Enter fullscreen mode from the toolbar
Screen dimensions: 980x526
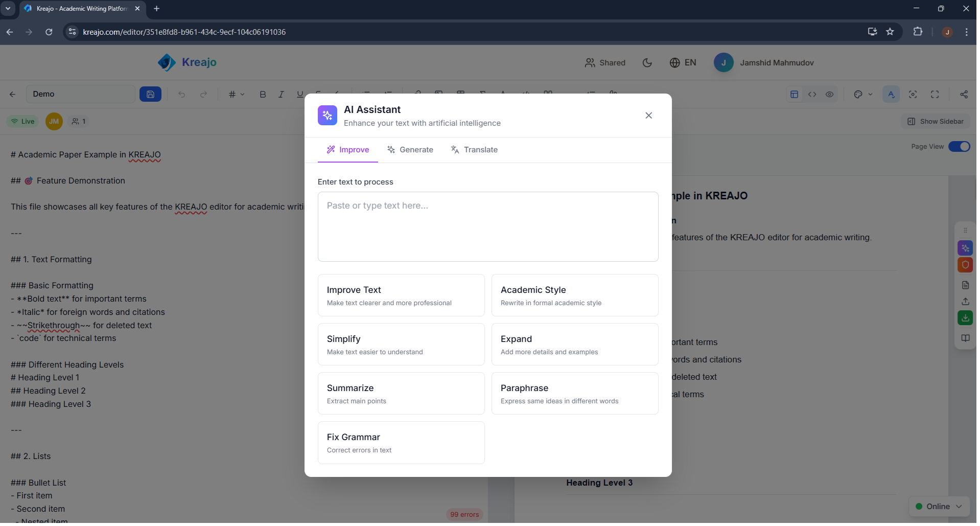pos(935,94)
